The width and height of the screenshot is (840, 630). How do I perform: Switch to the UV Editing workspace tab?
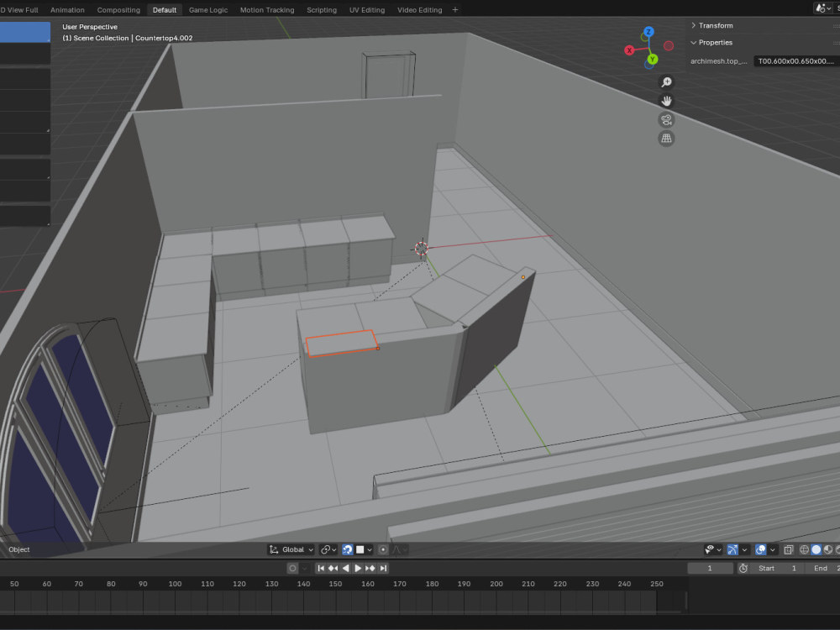[x=367, y=9]
